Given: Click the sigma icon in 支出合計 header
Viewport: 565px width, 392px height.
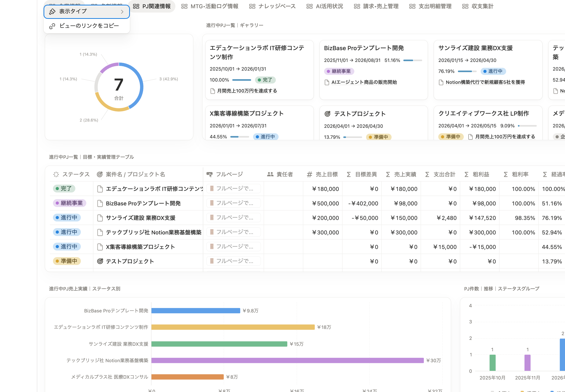Looking at the screenshot, I should (x=427, y=174).
